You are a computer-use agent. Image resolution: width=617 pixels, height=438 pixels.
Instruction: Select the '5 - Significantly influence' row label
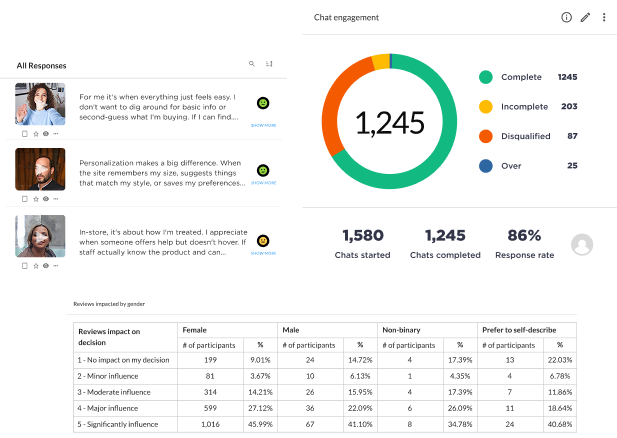[x=118, y=425]
